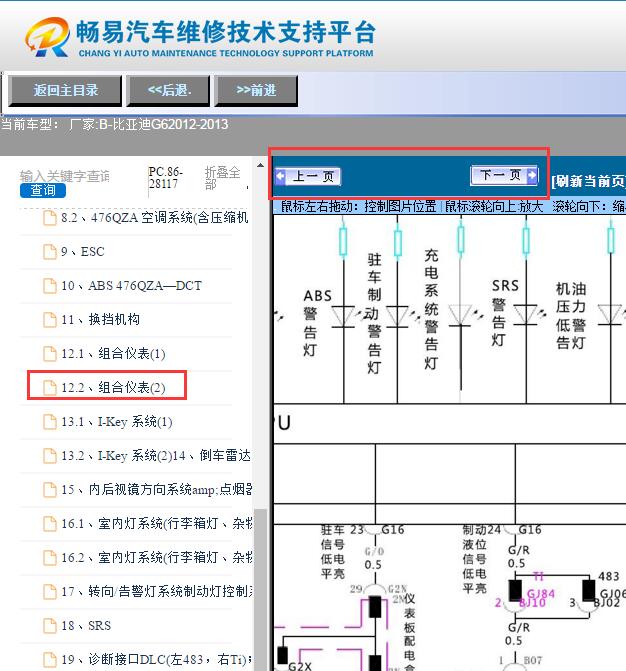Screen dimensions: 626x671
Task: Open 15、内后视镜方向系统 item
Action: click(x=156, y=489)
